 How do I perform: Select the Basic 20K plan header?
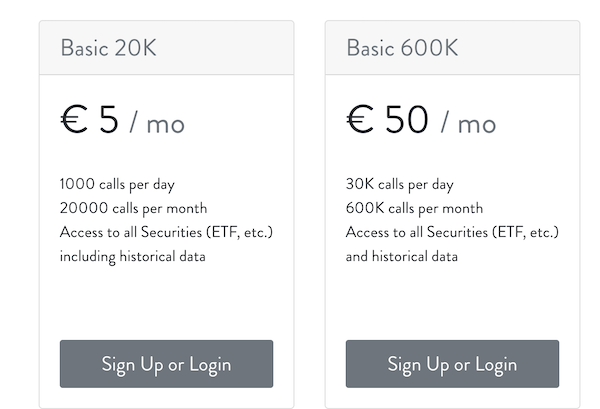pyautogui.click(x=166, y=48)
